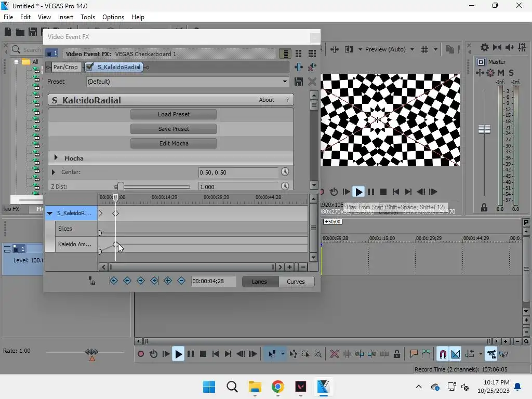Solo the Master bus
The image size is (532, 399).
[x=511, y=73]
